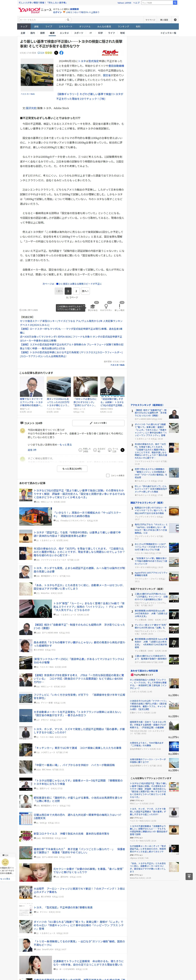Click the ログイン link
This screenshot has width=196, height=980.
click(x=57, y=12)
